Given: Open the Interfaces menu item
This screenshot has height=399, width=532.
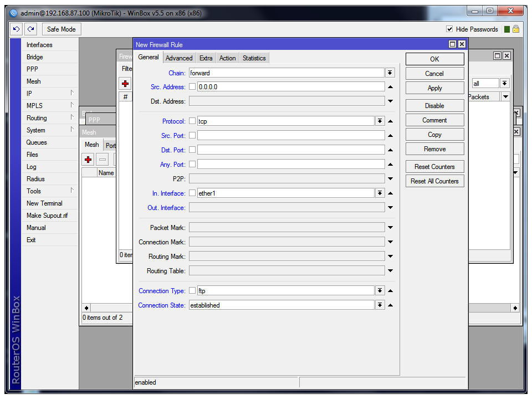Looking at the screenshot, I should click(39, 45).
